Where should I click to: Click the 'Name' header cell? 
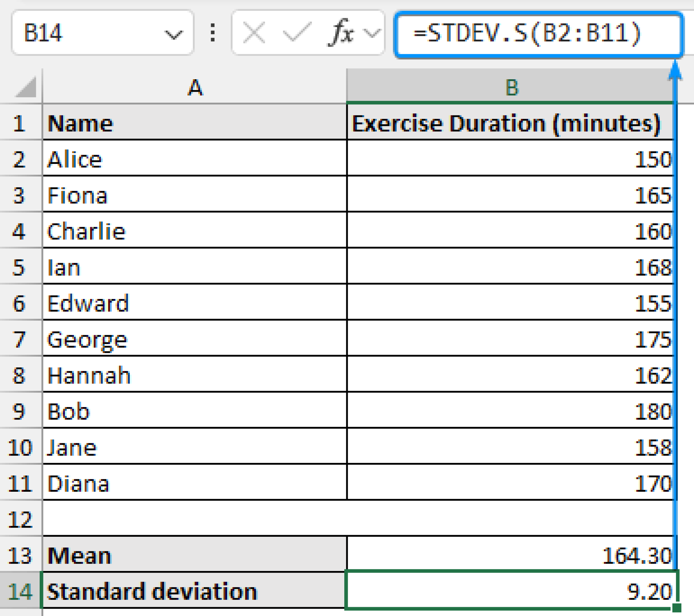tap(195, 122)
